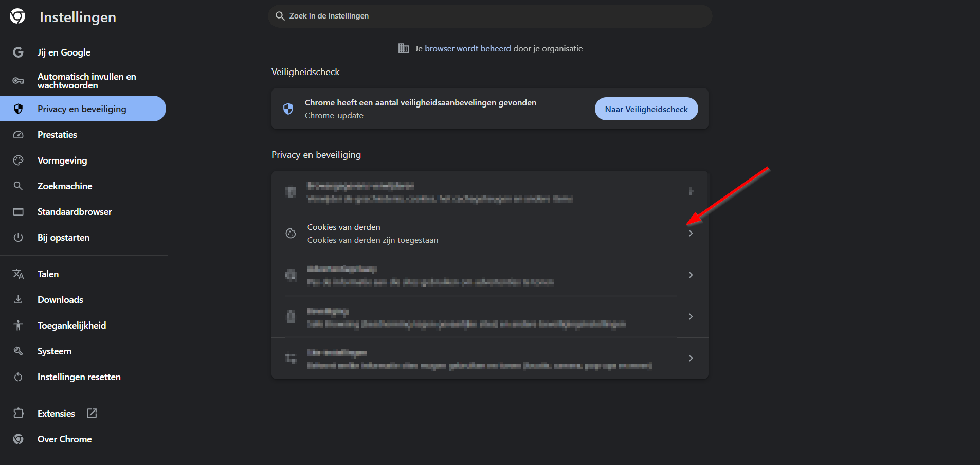Click the key icon for passwords
980x465 pixels.
tap(19, 81)
